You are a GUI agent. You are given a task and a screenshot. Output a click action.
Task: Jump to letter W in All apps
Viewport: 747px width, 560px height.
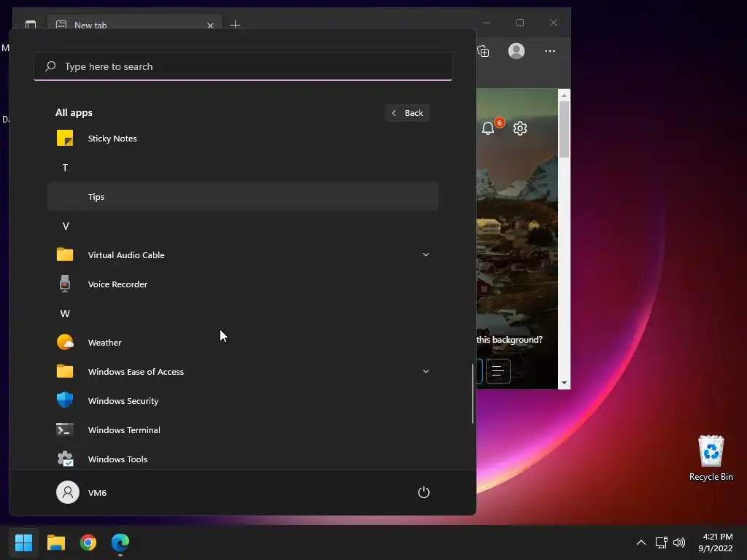click(x=65, y=314)
